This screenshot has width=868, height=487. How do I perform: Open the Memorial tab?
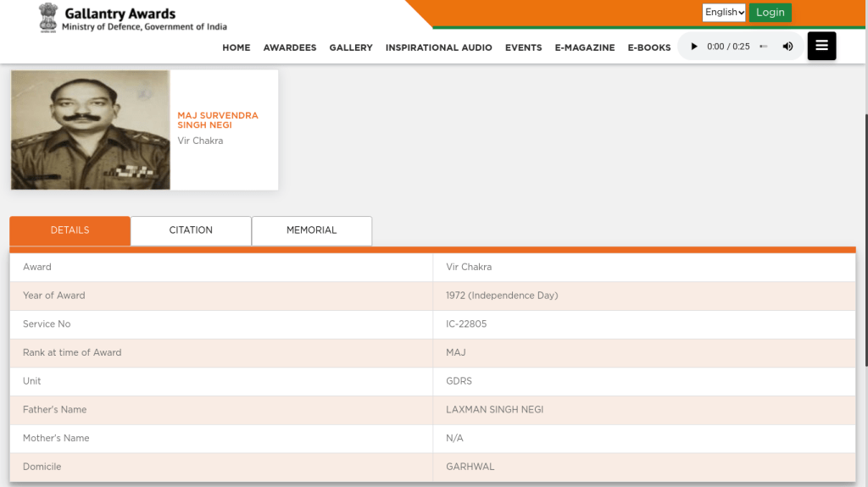[311, 230]
